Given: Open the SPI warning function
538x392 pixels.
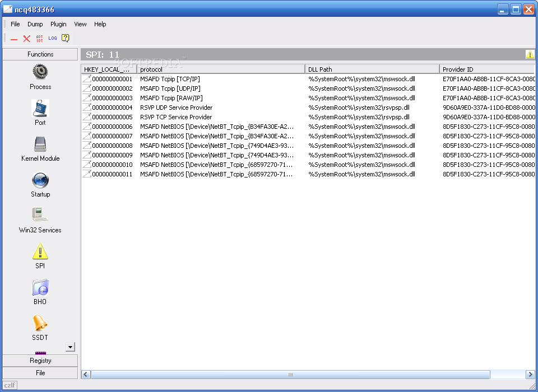Looking at the screenshot, I should pyautogui.click(x=40, y=256).
